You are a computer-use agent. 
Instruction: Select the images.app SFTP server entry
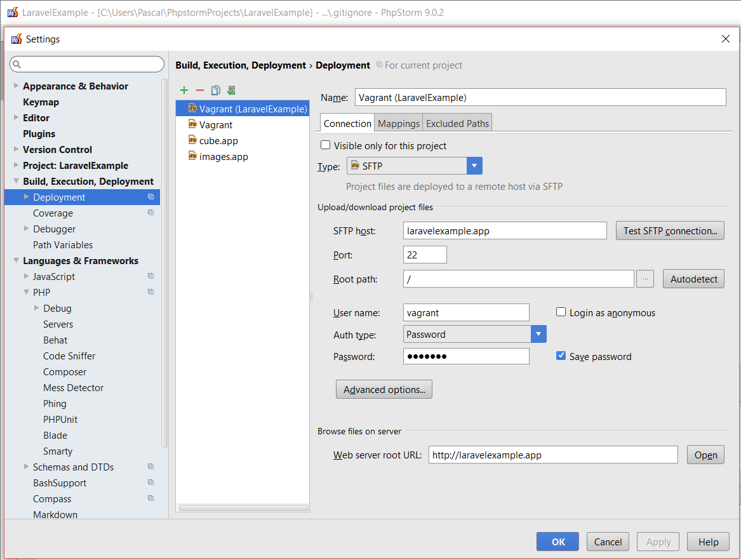[x=223, y=157]
